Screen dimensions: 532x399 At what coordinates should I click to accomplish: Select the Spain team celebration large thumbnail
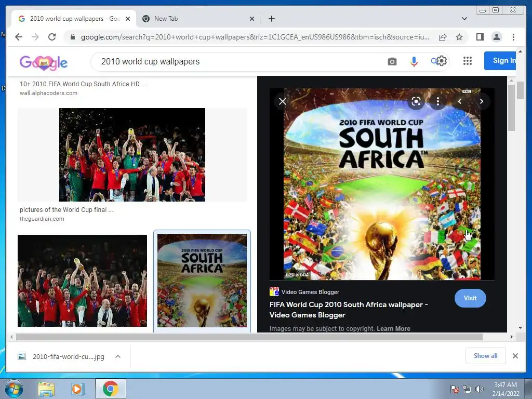coord(132,155)
